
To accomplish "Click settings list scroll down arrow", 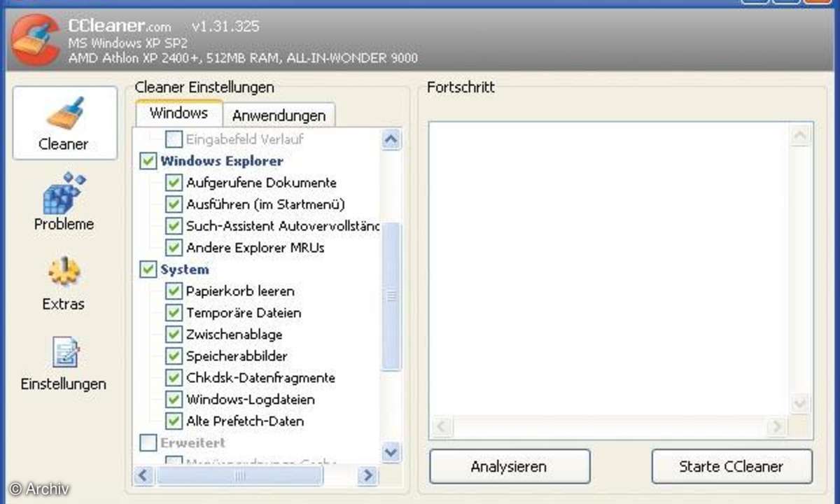I will (391, 451).
